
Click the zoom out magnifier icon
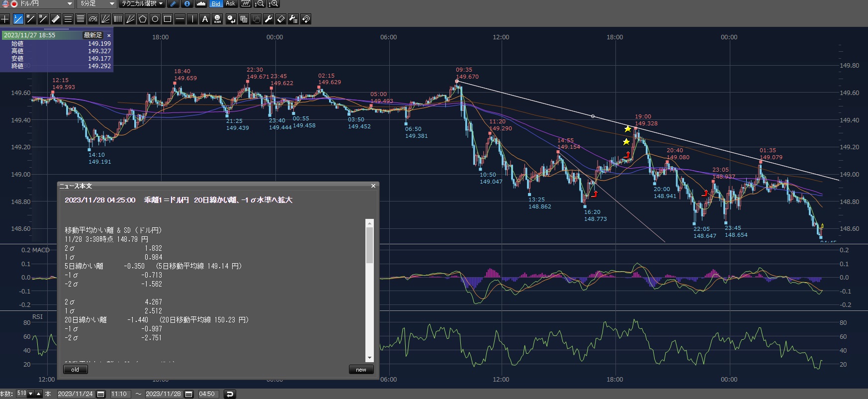[x=259, y=4]
